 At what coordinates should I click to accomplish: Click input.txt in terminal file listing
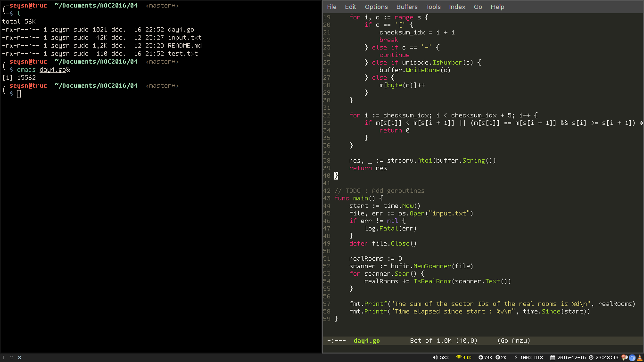185,38
